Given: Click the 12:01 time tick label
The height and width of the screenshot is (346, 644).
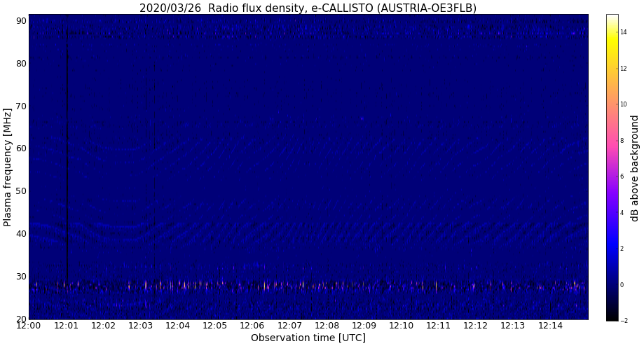Looking at the screenshot, I should coord(66,326).
